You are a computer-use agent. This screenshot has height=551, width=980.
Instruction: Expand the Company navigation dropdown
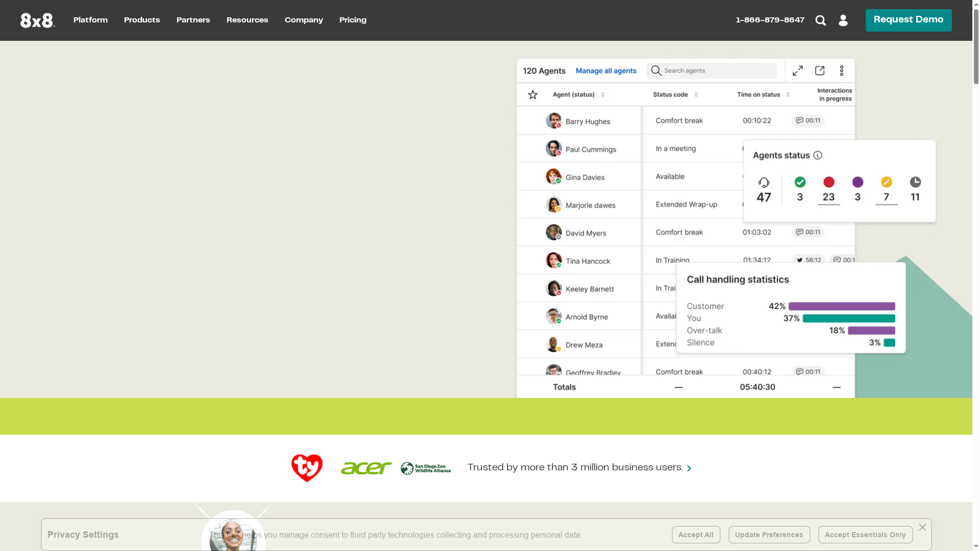click(304, 20)
